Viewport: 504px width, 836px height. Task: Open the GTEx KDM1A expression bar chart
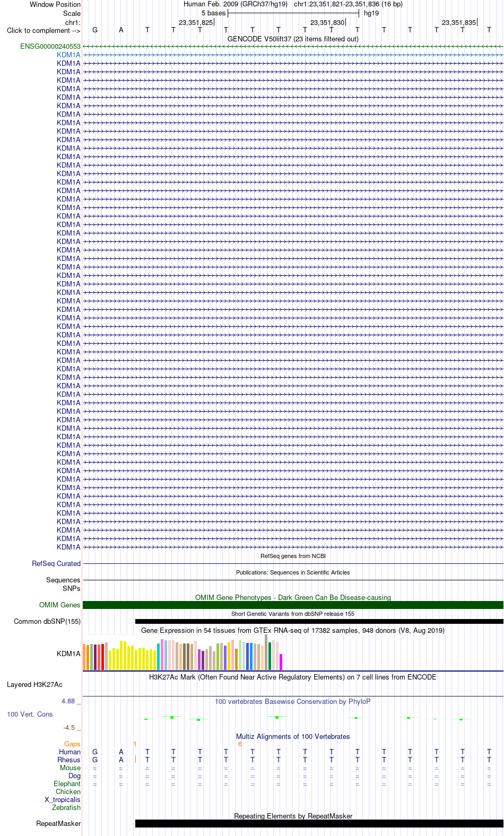point(183,654)
